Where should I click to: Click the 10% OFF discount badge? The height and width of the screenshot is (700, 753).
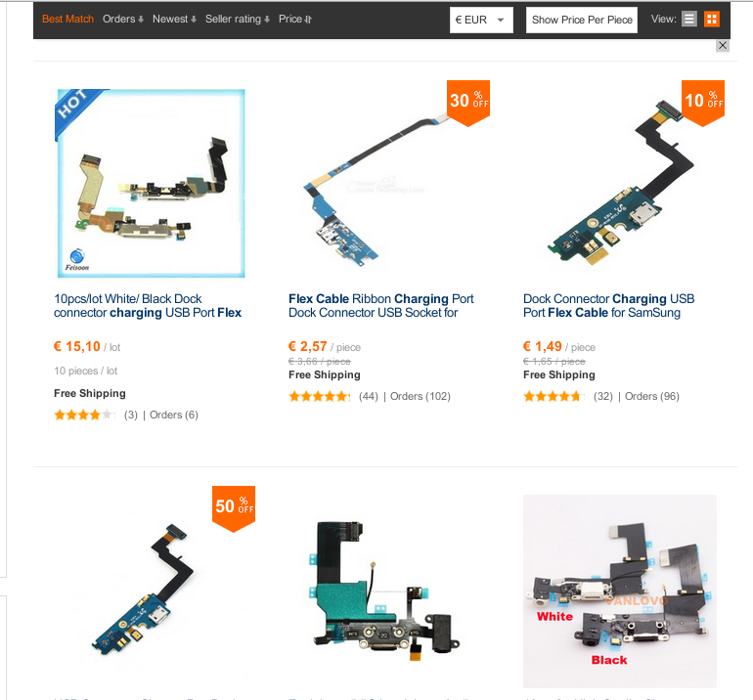(x=703, y=103)
